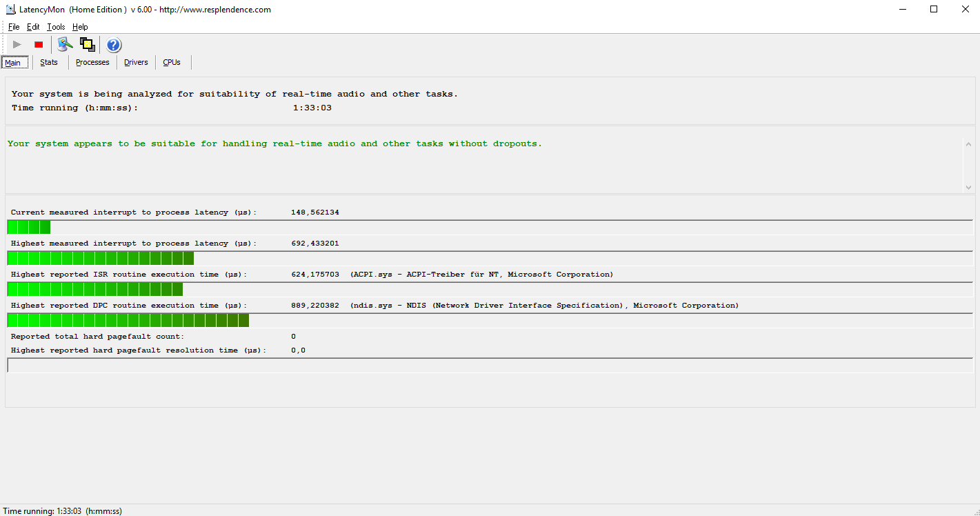Switch to the CPUs tab
This screenshot has height=516, width=980.
[172, 63]
